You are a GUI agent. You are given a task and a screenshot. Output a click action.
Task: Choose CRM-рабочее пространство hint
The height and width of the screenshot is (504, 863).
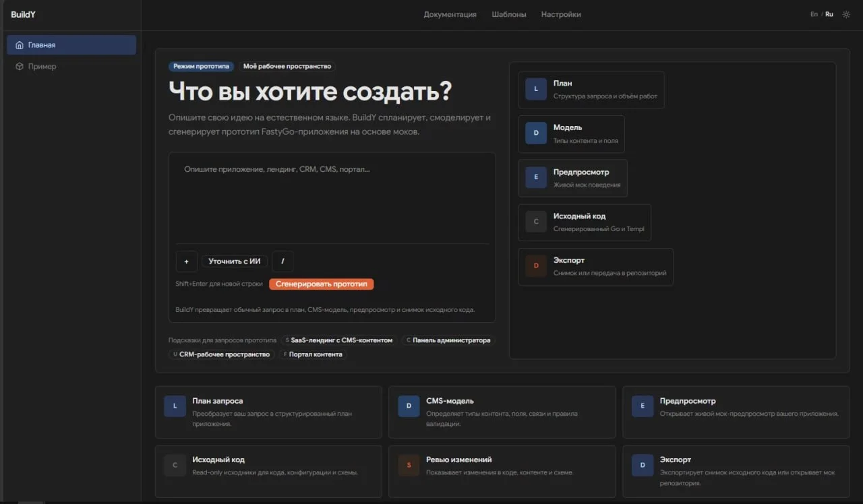(221, 354)
